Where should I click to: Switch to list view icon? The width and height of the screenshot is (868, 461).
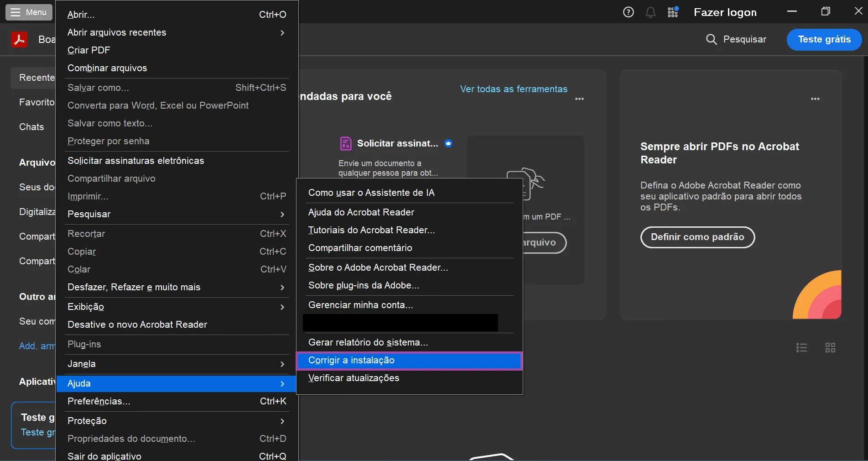tap(801, 348)
